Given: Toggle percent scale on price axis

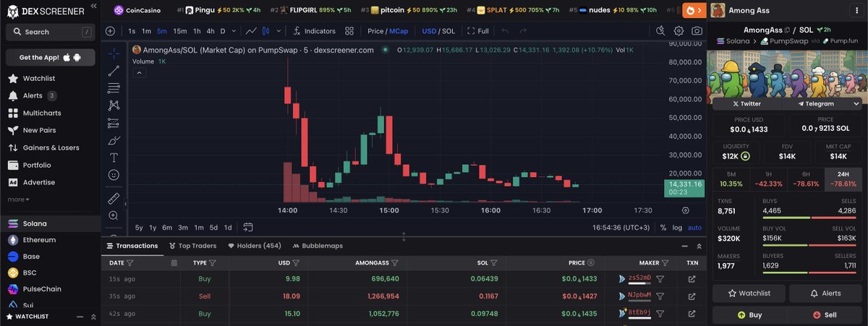Looking at the screenshot, I should tap(663, 227).
